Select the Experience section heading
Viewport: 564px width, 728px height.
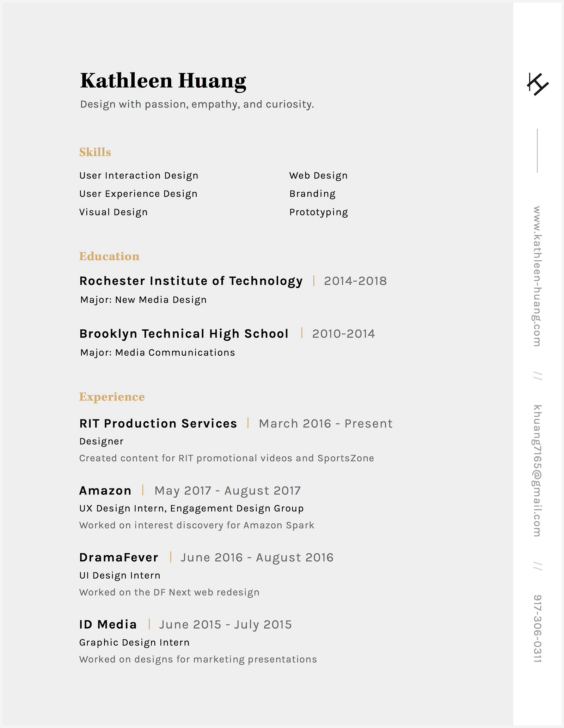(112, 397)
